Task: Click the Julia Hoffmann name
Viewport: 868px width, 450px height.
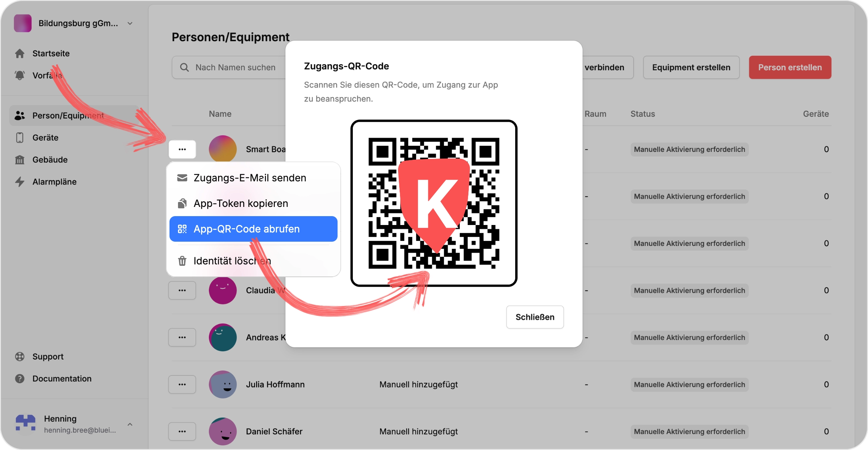Action: pyautogui.click(x=276, y=384)
